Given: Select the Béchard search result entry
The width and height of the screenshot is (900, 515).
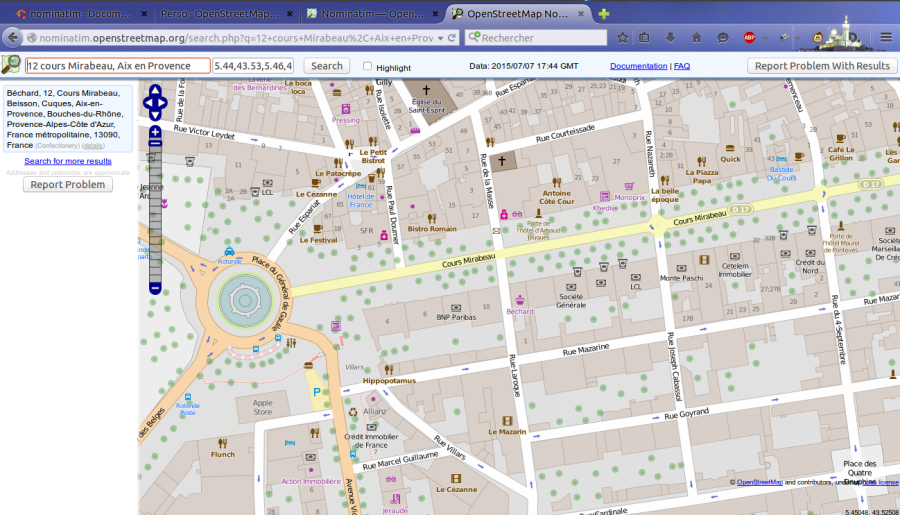Looking at the screenshot, I should (x=68, y=119).
